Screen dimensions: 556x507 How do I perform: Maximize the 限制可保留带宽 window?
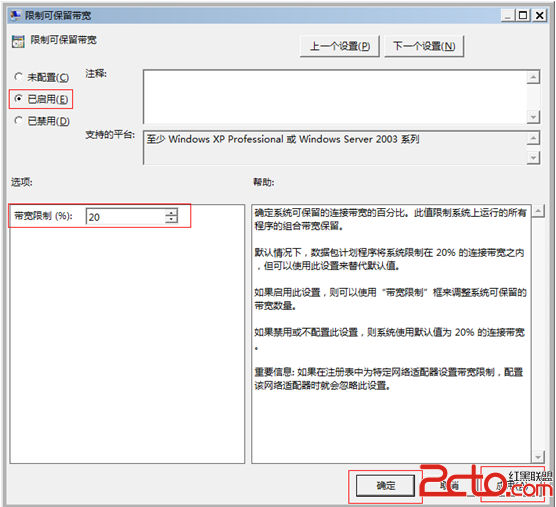pos(523,16)
